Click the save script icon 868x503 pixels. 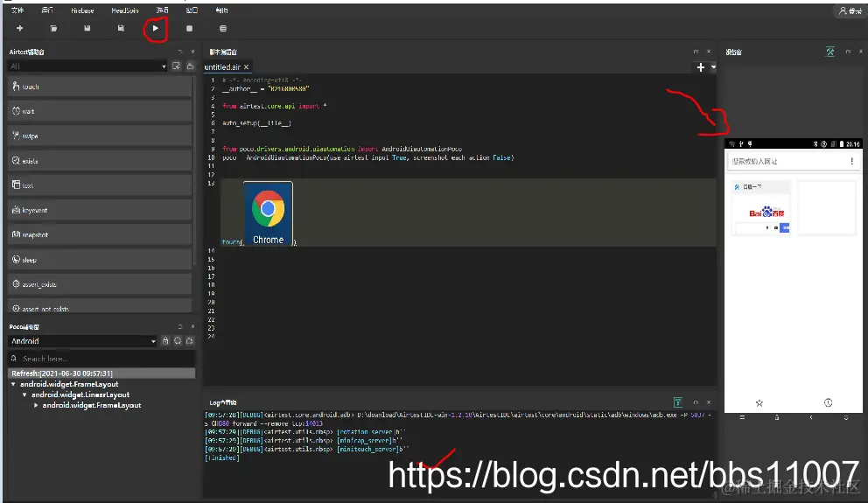tap(87, 28)
